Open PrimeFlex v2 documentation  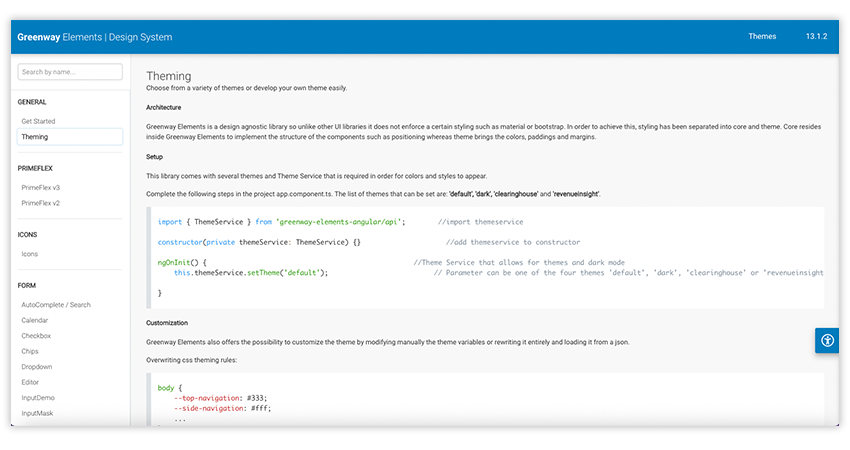pyautogui.click(x=41, y=203)
